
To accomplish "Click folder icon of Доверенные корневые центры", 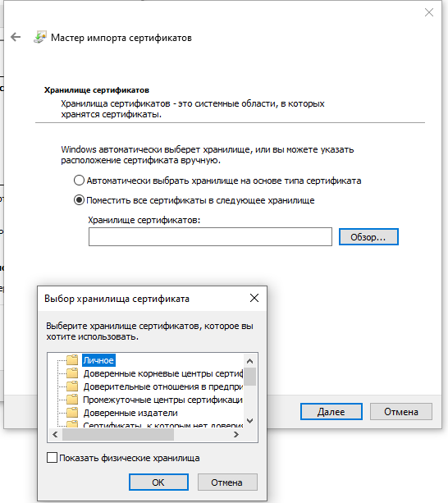I will pos(72,373).
